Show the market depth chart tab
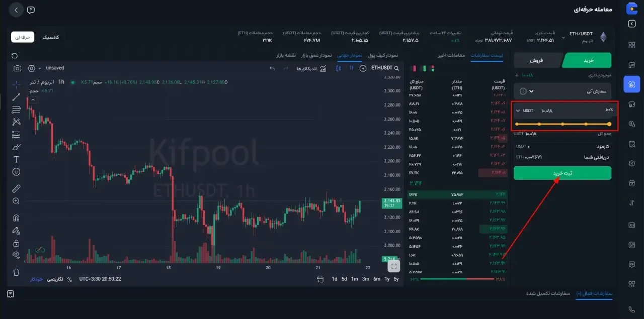This screenshot has width=644, height=319. [316, 55]
